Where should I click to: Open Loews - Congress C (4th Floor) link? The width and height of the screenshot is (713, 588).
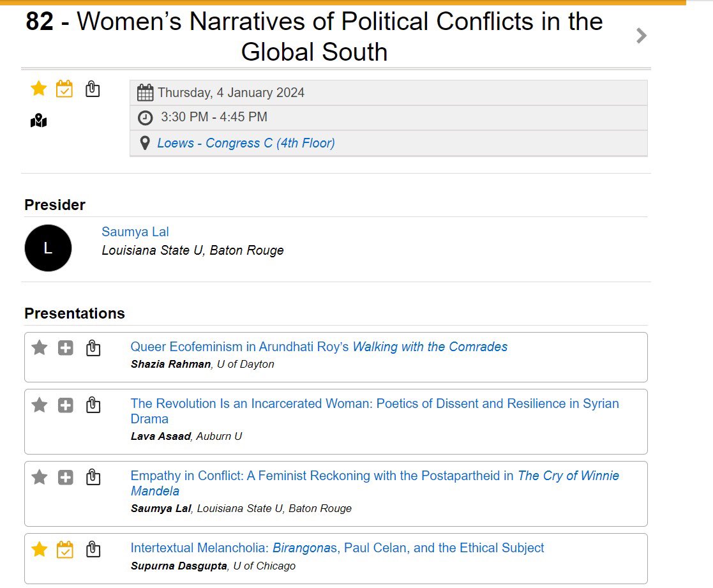coord(246,143)
